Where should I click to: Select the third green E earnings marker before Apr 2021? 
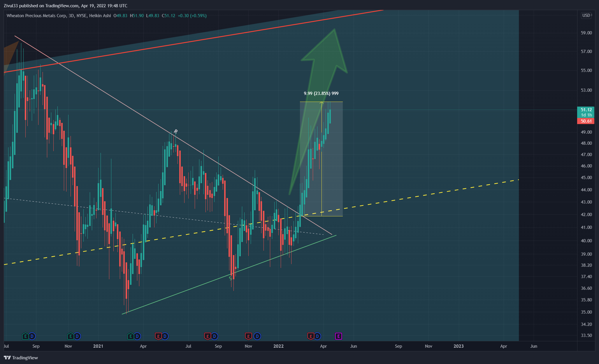(130, 336)
